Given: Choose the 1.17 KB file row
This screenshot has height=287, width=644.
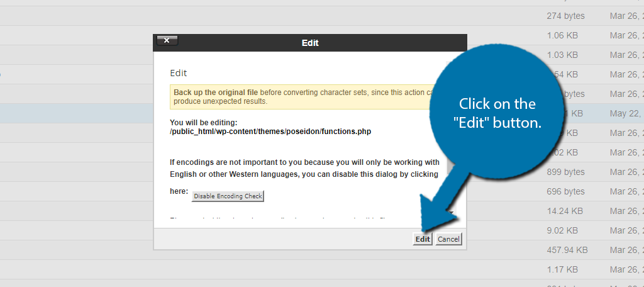Looking at the screenshot, I should (562, 269).
